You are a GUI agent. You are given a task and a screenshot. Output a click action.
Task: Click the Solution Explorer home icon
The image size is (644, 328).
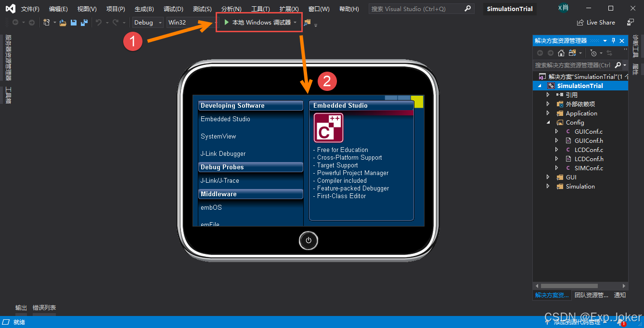(561, 53)
